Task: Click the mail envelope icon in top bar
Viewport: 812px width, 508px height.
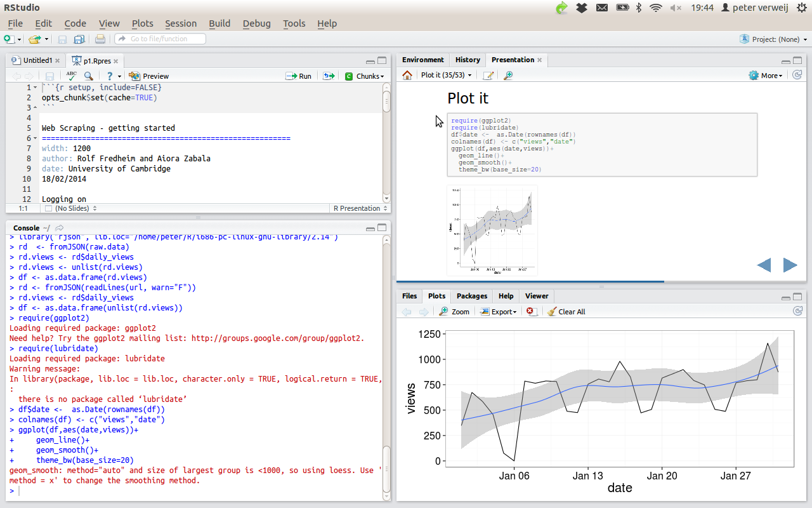Action: coord(602,8)
